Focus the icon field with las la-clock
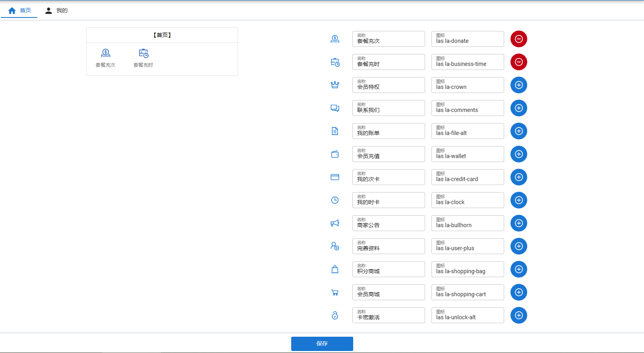 coord(468,200)
